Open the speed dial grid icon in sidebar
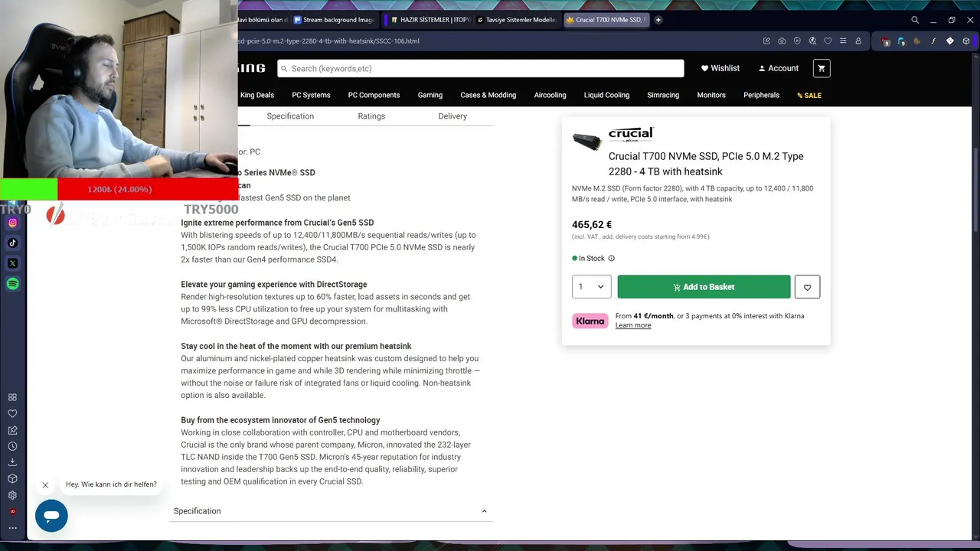The height and width of the screenshot is (551, 980). (x=12, y=397)
